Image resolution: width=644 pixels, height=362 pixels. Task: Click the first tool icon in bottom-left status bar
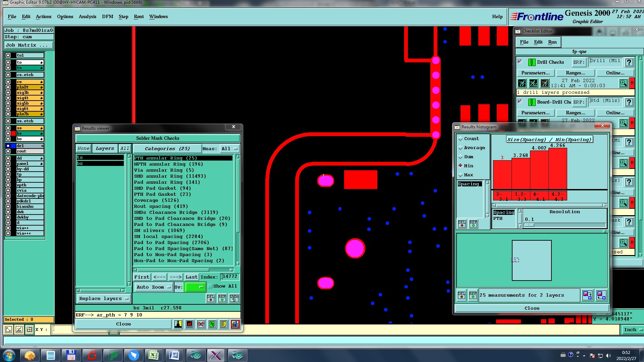[x=8, y=329]
